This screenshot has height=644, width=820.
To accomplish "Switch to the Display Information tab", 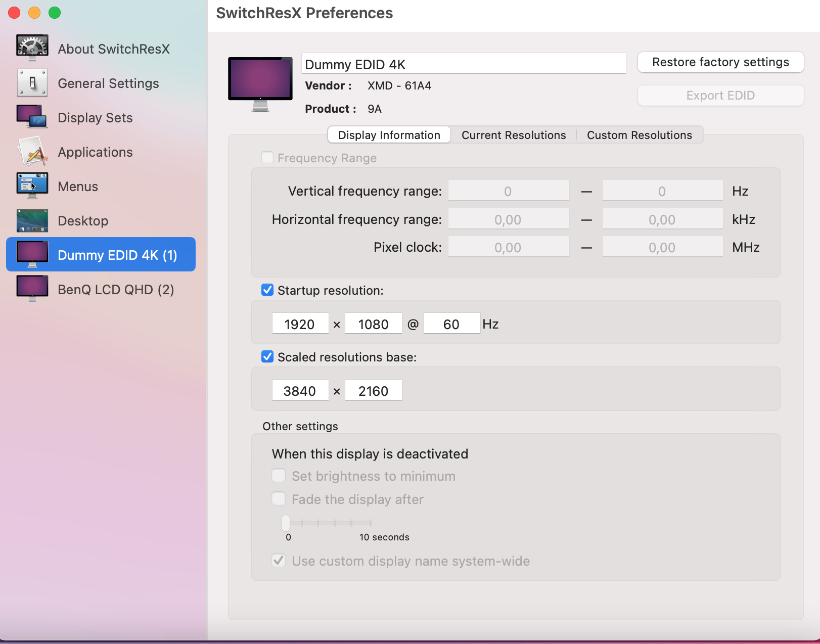I will click(x=389, y=135).
